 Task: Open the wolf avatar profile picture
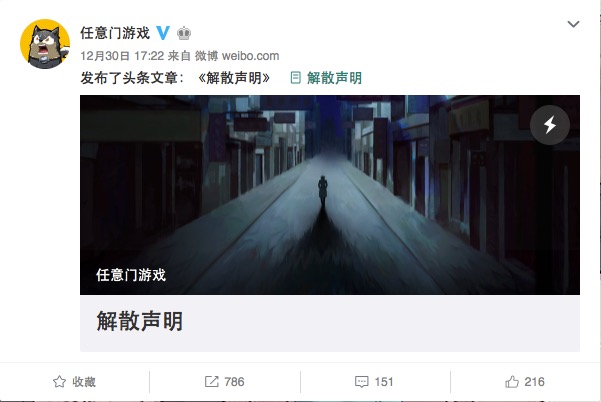[45, 44]
